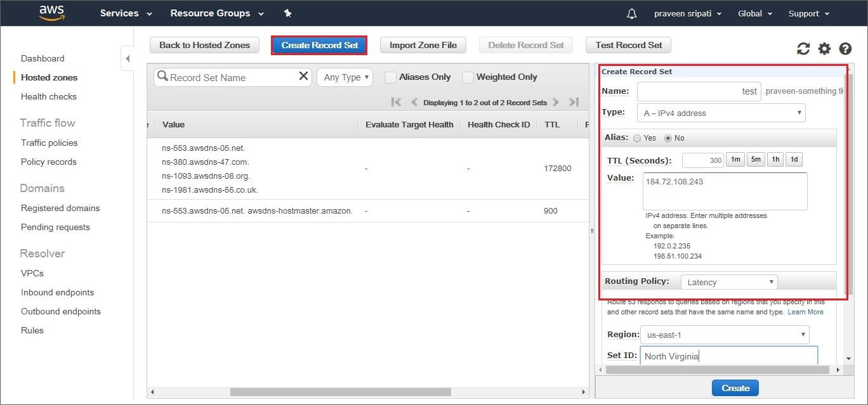Select Alias No radio button
The height and width of the screenshot is (405, 868).
[667, 138]
